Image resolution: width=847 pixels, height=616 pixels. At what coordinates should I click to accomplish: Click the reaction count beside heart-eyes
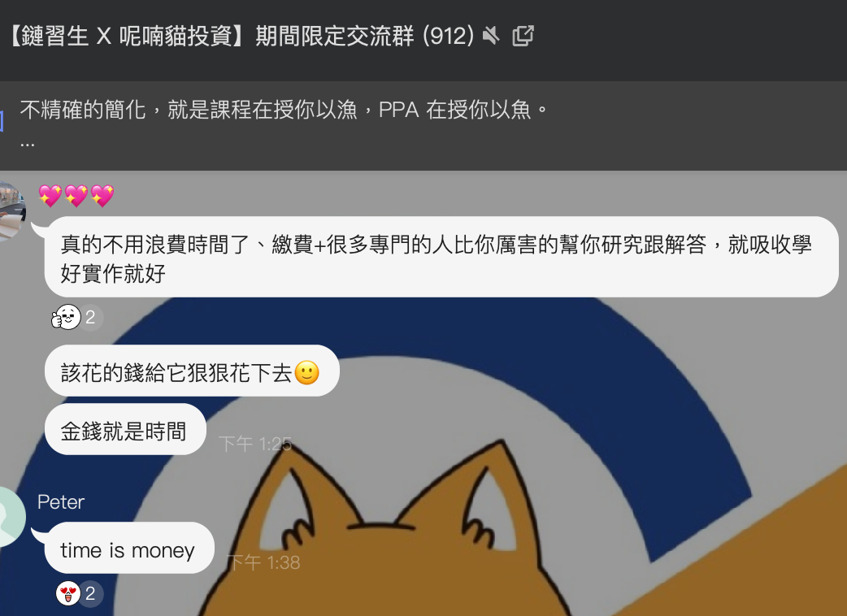91,593
